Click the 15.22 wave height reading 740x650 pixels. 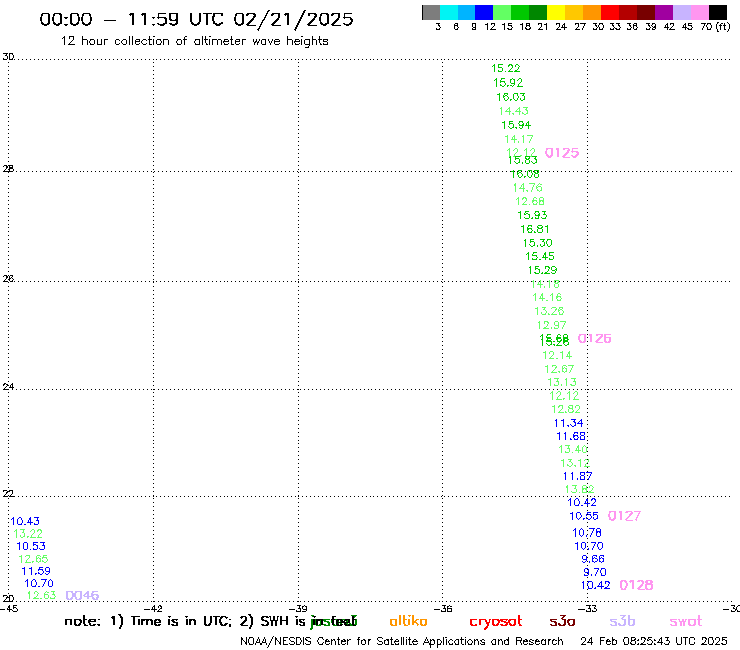pos(505,68)
